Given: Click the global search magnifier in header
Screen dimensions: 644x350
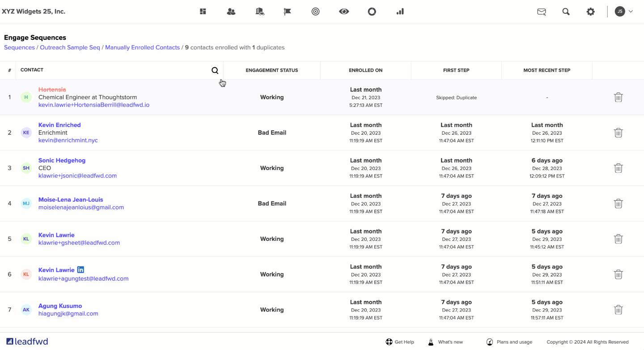Looking at the screenshot, I should click(566, 12).
